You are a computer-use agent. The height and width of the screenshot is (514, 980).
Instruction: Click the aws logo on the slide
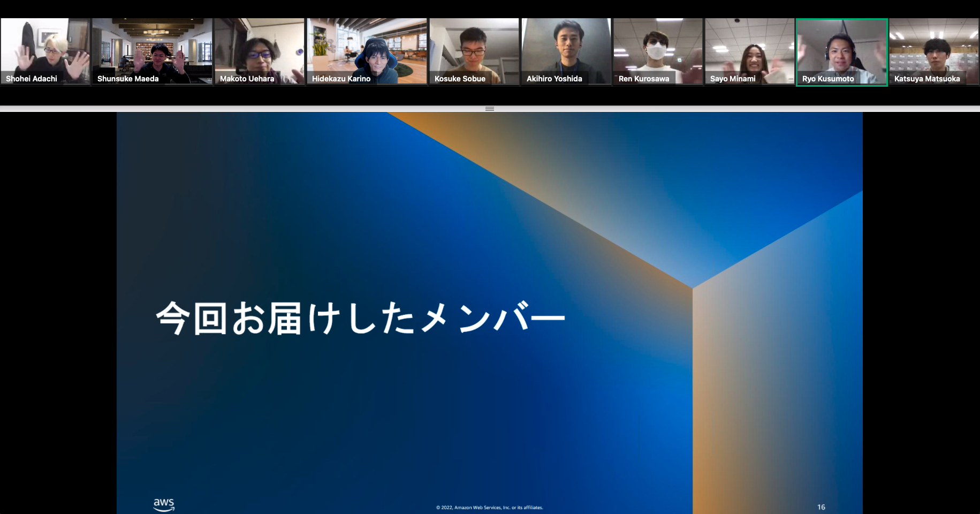(x=164, y=504)
